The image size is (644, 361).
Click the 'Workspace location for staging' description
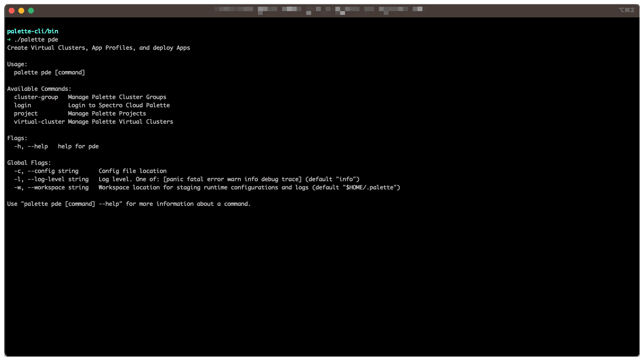[249, 188]
